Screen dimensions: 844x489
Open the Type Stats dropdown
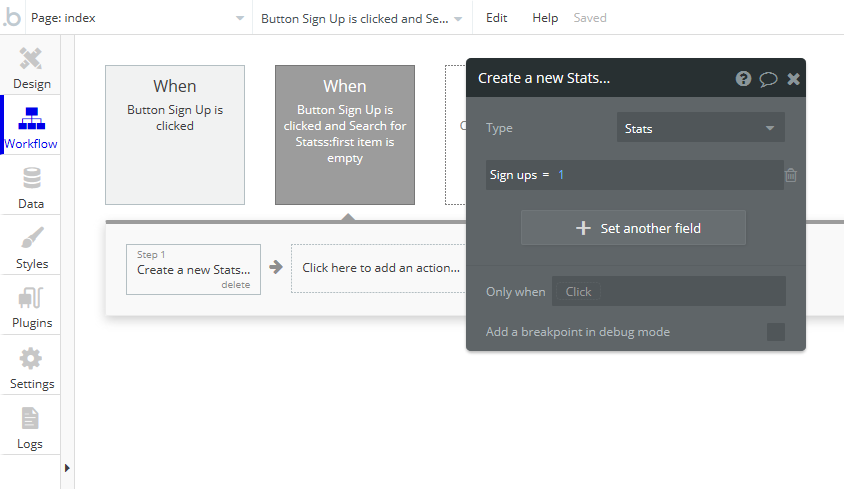(x=700, y=128)
